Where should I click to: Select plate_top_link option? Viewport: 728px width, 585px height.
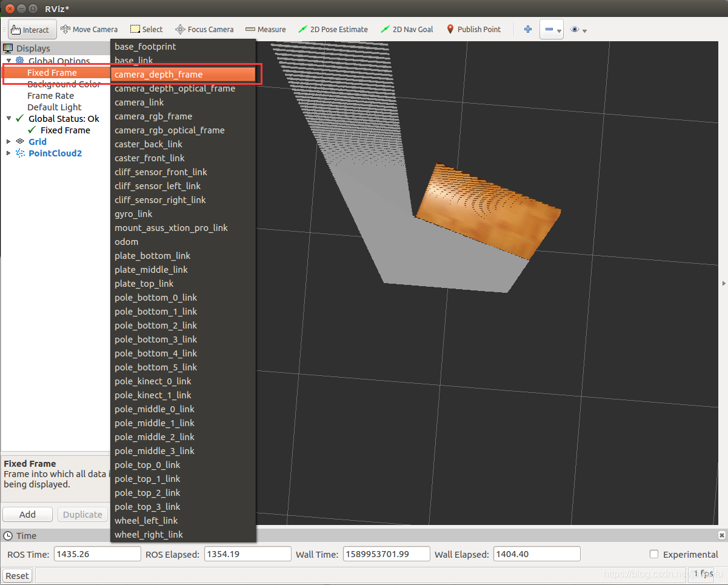tap(183, 283)
